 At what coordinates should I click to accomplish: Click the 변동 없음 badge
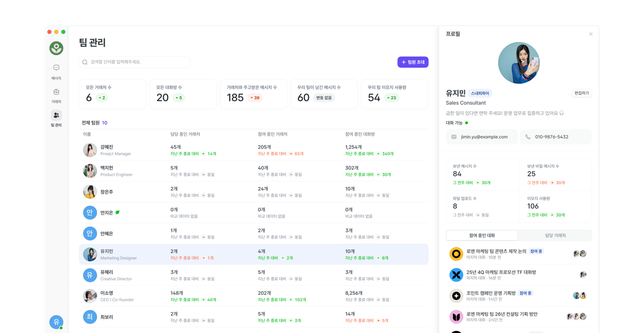pyautogui.click(x=324, y=98)
